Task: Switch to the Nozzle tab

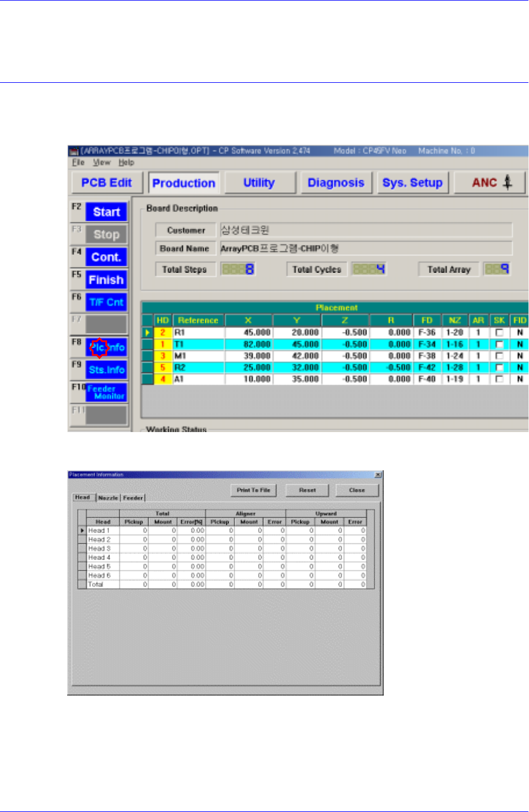Action: 108,498
